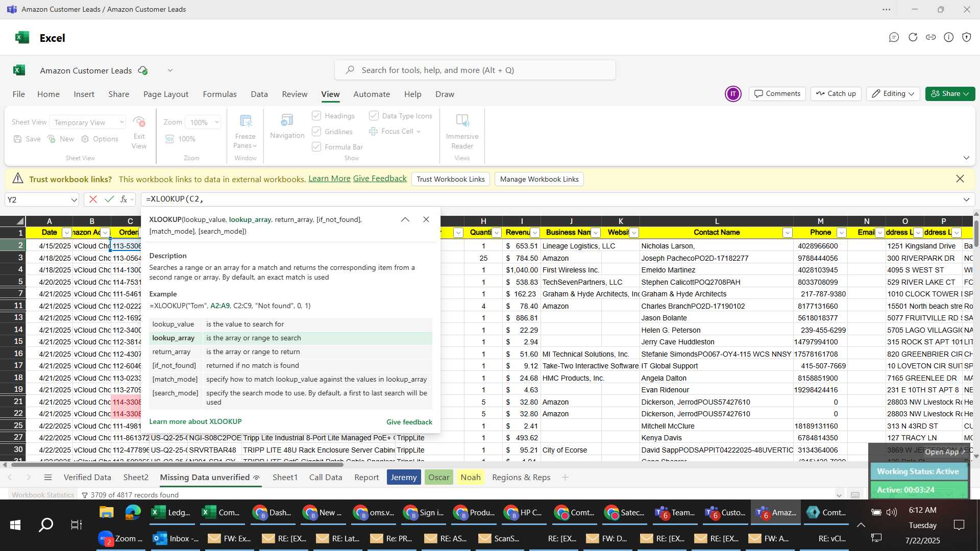
Task: Toggle the Headings checkbox
Action: pyautogui.click(x=316, y=116)
